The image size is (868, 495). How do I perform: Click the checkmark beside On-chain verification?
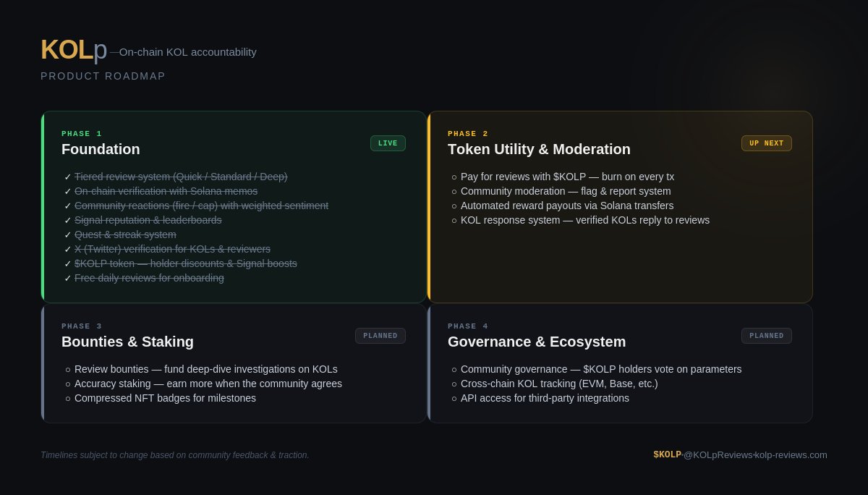(x=68, y=191)
